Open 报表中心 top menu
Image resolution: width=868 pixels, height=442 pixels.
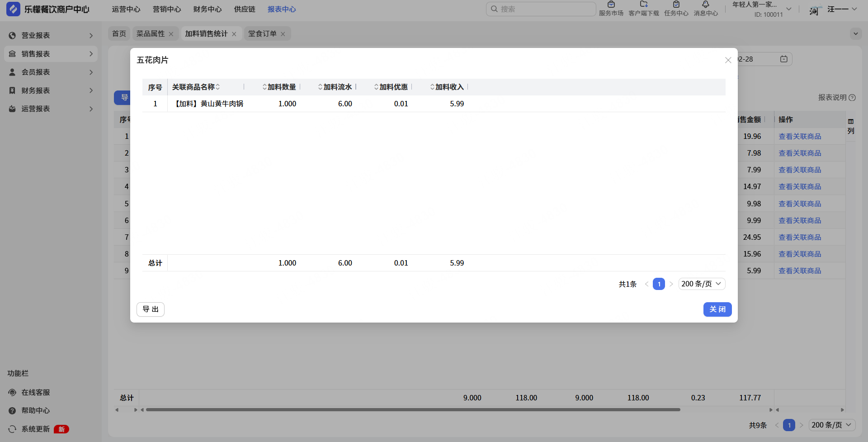(282, 9)
